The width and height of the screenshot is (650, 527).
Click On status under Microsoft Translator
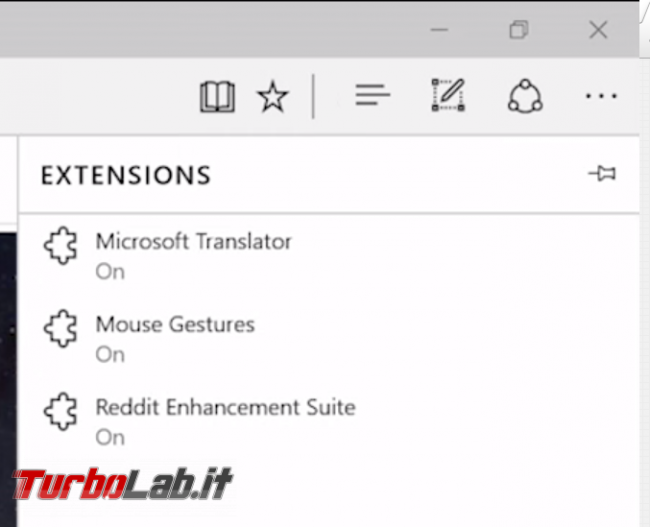click(x=110, y=272)
